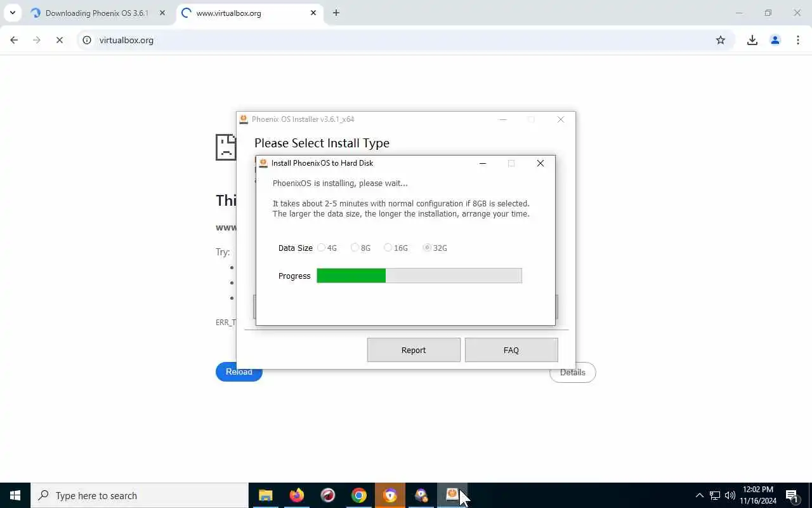Show hidden system tray icons
The image size is (812, 508).
700,495
